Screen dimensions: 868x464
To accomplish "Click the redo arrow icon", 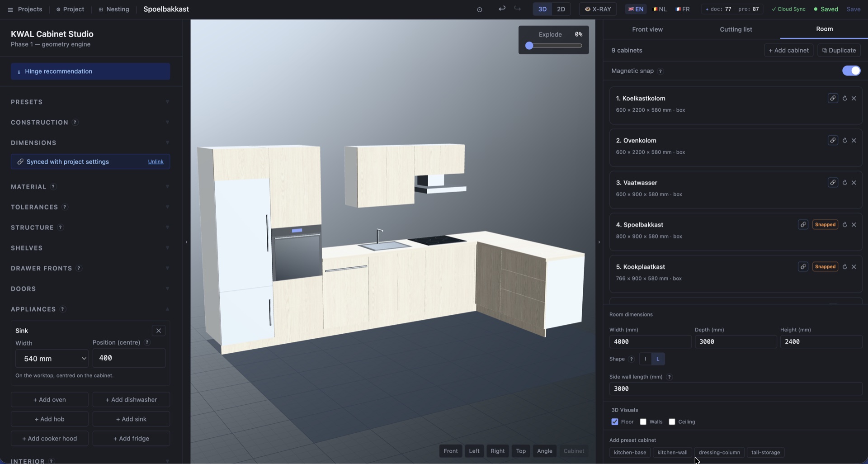I will tap(517, 9).
